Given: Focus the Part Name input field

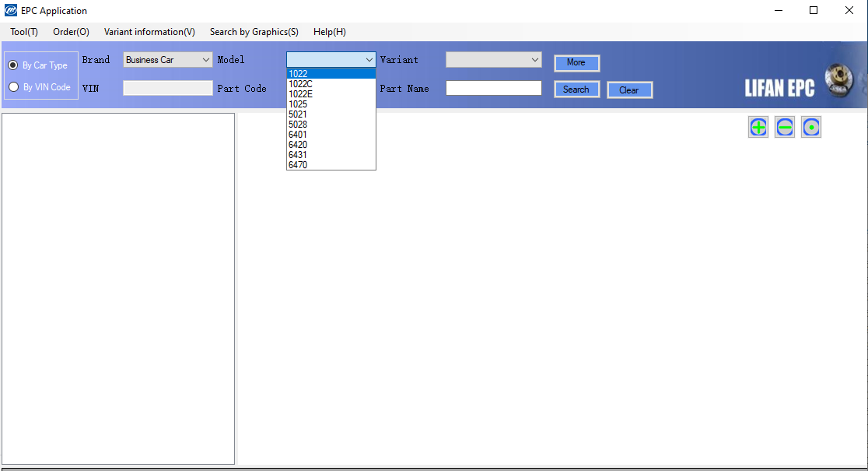Looking at the screenshot, I should pos(493,88).
